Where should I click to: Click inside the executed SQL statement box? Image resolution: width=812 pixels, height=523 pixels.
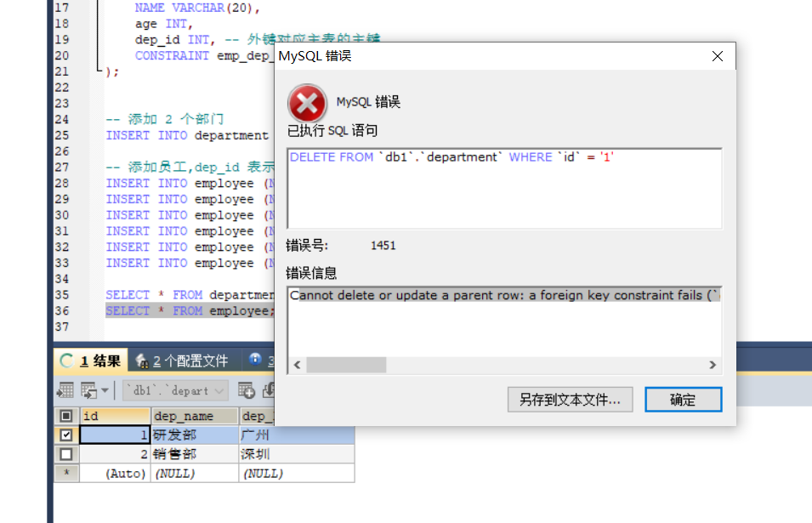(x=504, y=189)
